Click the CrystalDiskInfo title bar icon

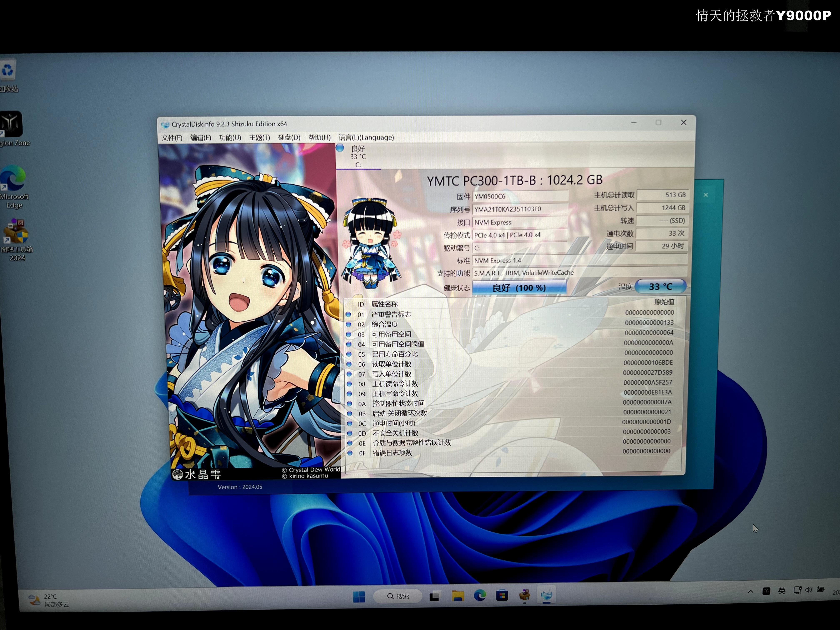[165, 125]
